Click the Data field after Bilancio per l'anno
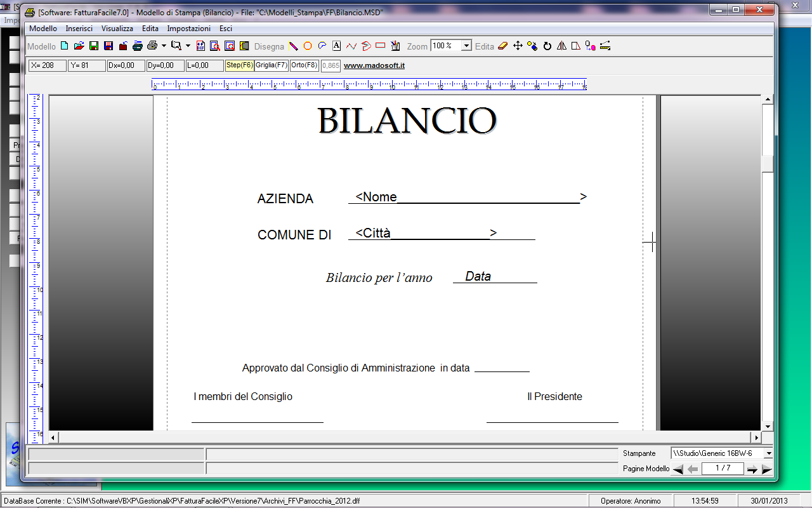812x508 pixels. coord(478,277)
